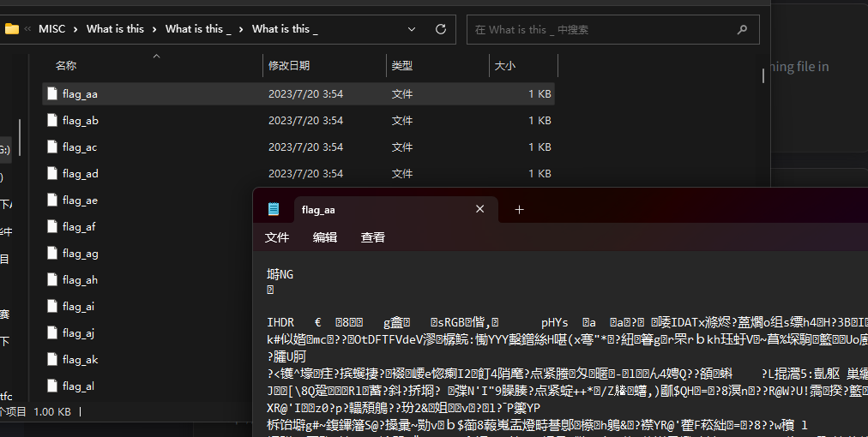Image resolution: width=868 pixels, height=437 pixels.
Task: Open the 查看 menu in Notepad
Action: tap(372, 237)
